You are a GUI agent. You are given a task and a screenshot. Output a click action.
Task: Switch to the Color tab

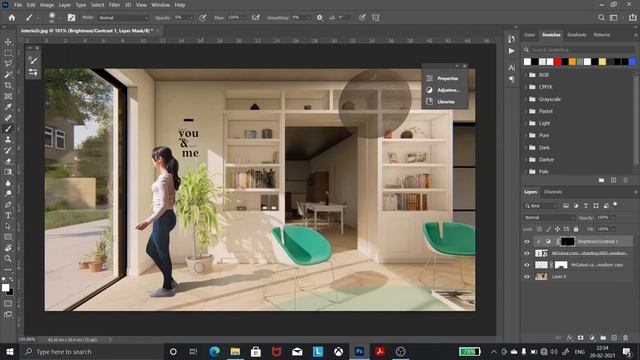[x=529, y=35]
